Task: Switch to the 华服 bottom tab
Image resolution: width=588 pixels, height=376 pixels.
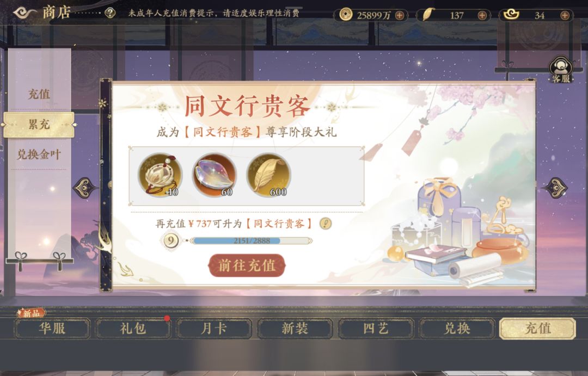Action: [x=52, y=329]
